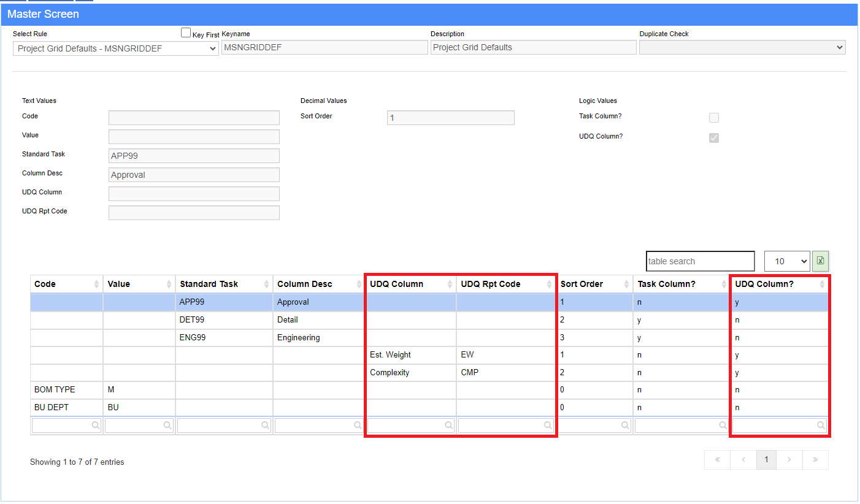Click the Column Desc text field
Viewport: 860px width, 504px height.
[x=194, y=175]
